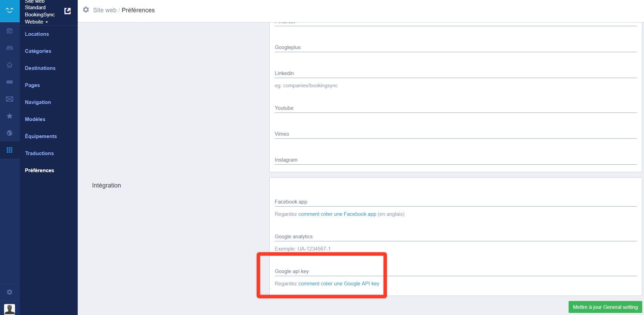Screen dimensions: 644x315
Task: Open the apps grid icon
Action: [x=10, y=150]
